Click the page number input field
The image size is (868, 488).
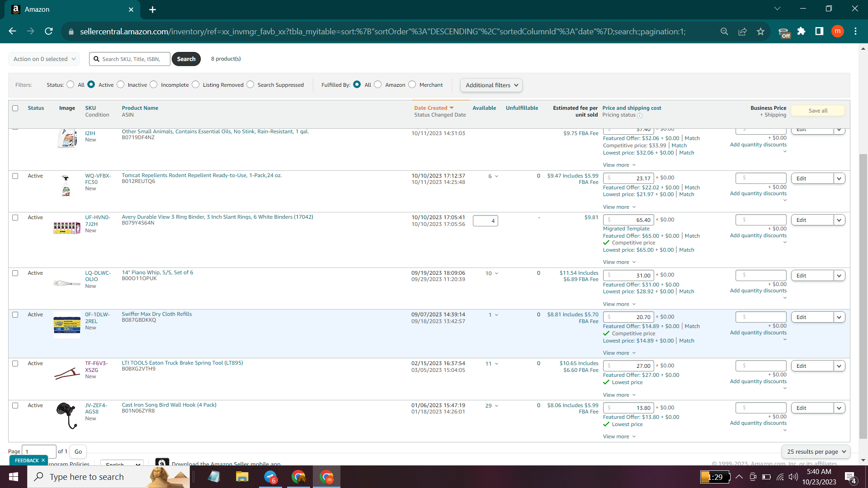[39, 451]
